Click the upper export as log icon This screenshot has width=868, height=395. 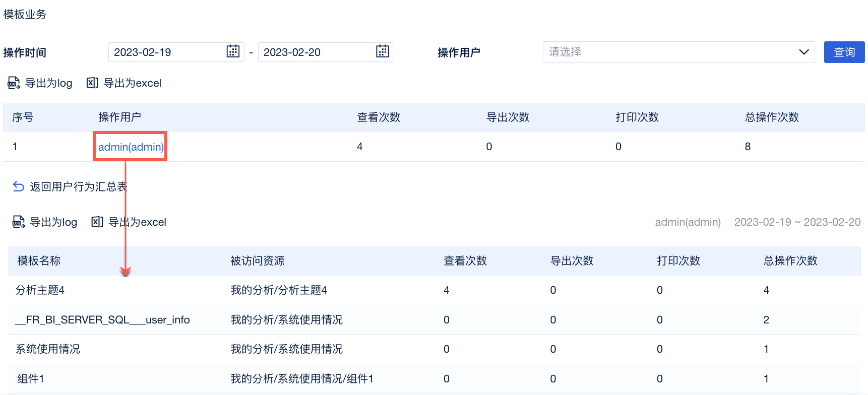tap(14, 83)
